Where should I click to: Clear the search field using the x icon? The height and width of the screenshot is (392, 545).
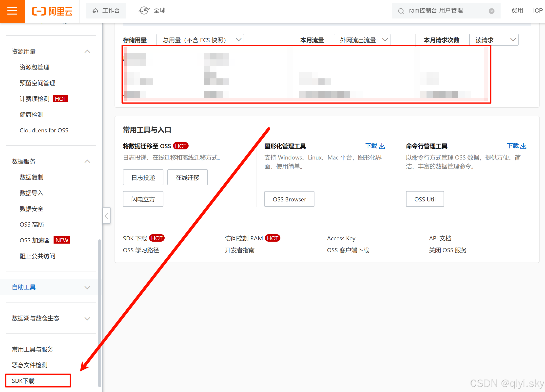(x=492, y=11)
